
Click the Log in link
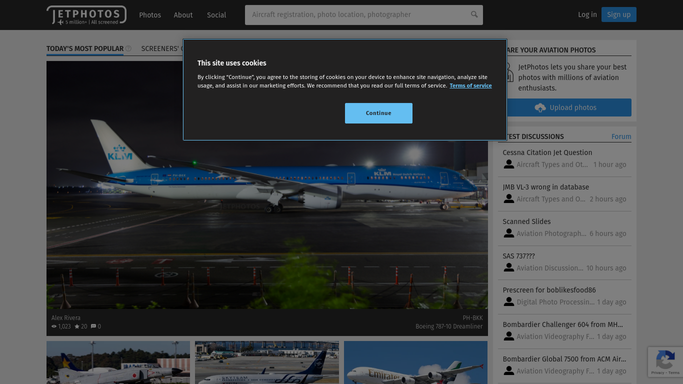coord(587,14)
